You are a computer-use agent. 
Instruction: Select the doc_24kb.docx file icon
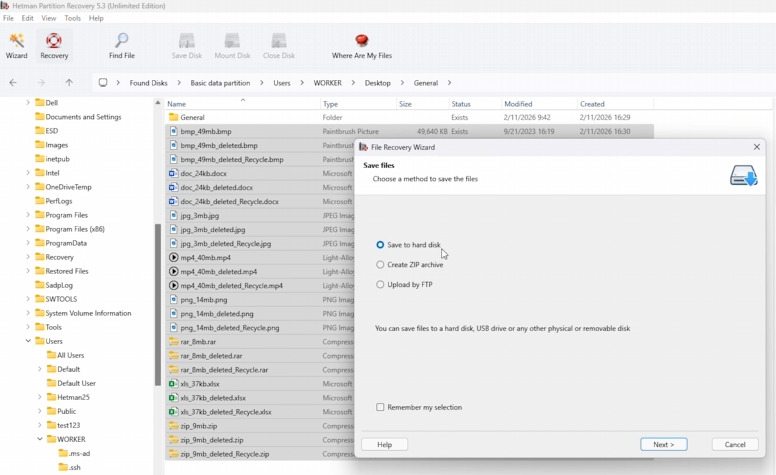click(x=173, y=173)
